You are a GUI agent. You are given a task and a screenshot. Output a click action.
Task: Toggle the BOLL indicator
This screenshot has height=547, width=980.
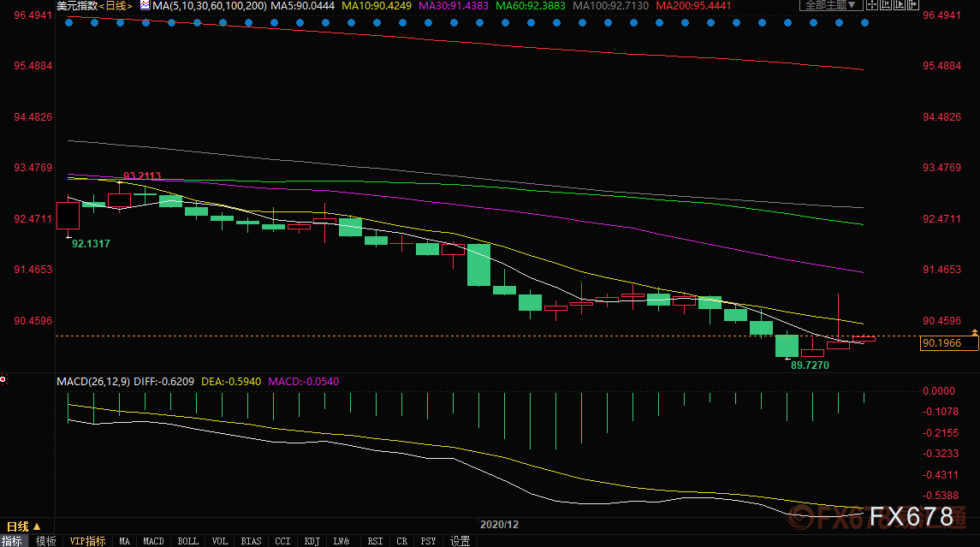click(x=187, y=541)
